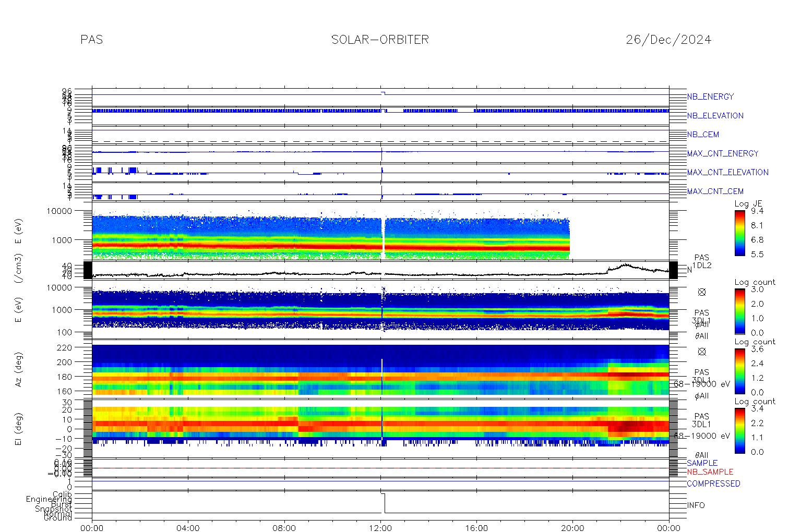Click the density peak in the N line plot
This screenshot has width=789, height=532.
click(x=625, y=265)
